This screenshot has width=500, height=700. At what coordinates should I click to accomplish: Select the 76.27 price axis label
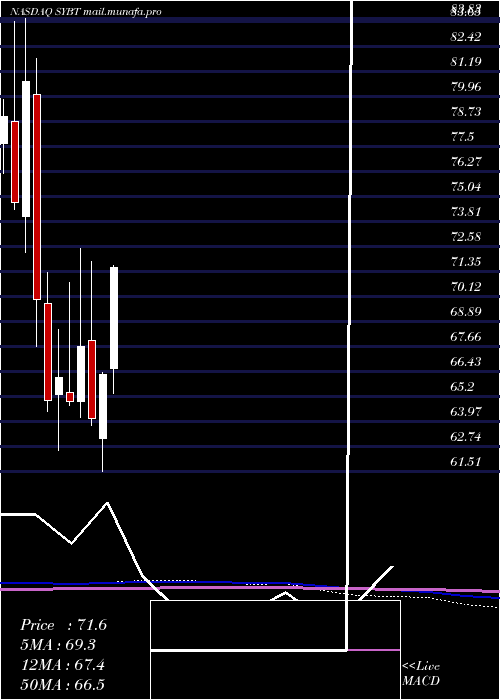pos(466,162)
